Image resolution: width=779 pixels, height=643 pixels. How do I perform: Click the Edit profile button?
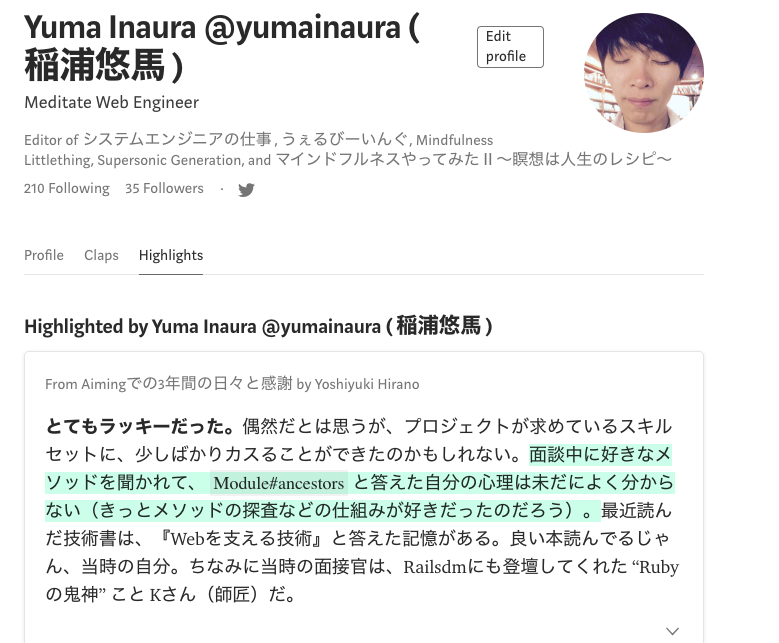point(510,47)
